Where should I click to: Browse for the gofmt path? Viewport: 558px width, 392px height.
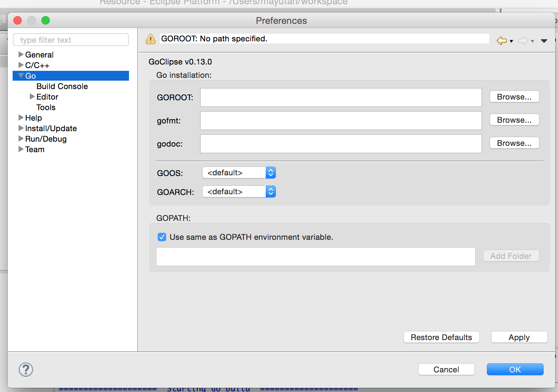click(514, 120)
